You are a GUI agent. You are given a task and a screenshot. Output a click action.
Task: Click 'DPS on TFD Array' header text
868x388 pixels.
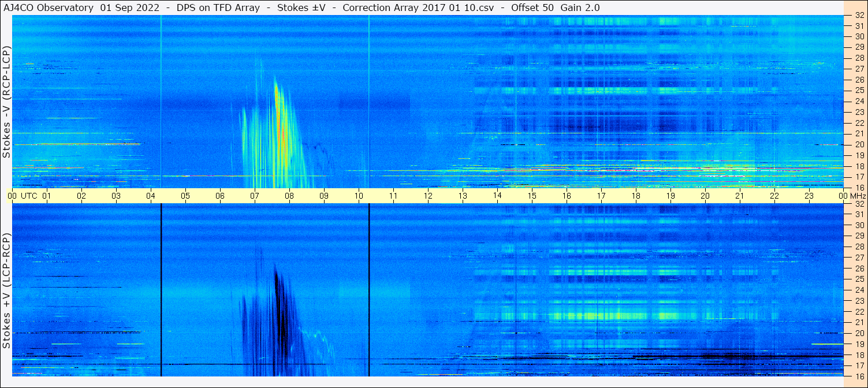217,8
